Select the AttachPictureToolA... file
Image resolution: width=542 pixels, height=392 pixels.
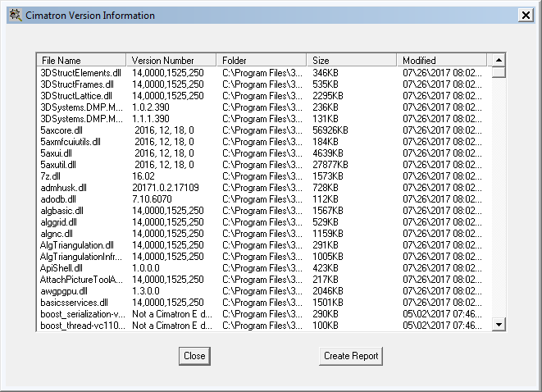pyautogui.click(x=81, y=280)
